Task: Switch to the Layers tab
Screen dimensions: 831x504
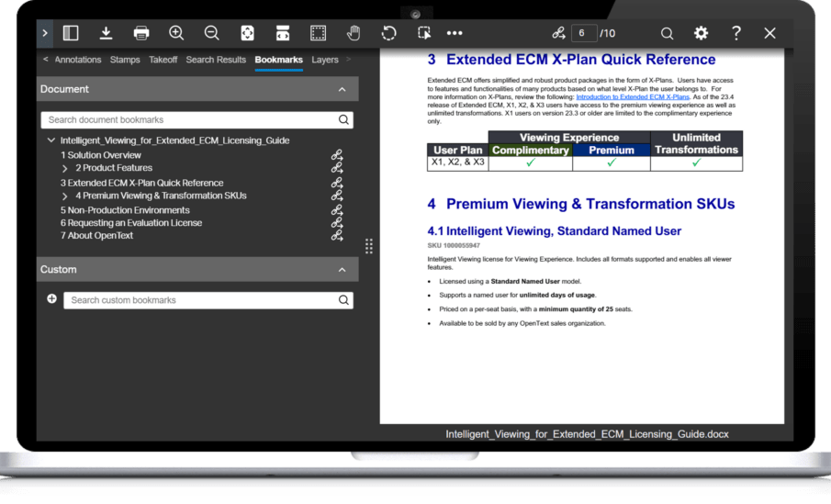Action: [x=324, y=60]
